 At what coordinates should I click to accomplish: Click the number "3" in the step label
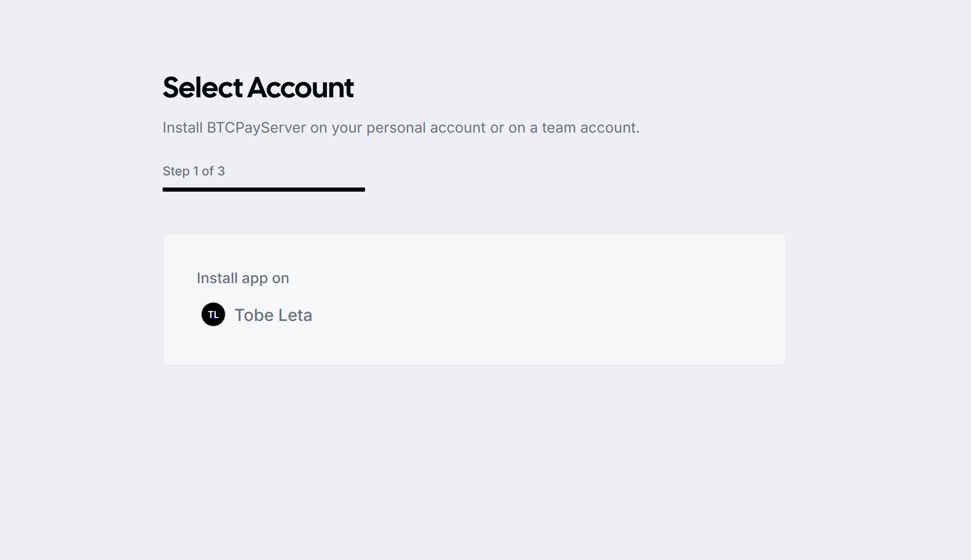coord(221,171)
